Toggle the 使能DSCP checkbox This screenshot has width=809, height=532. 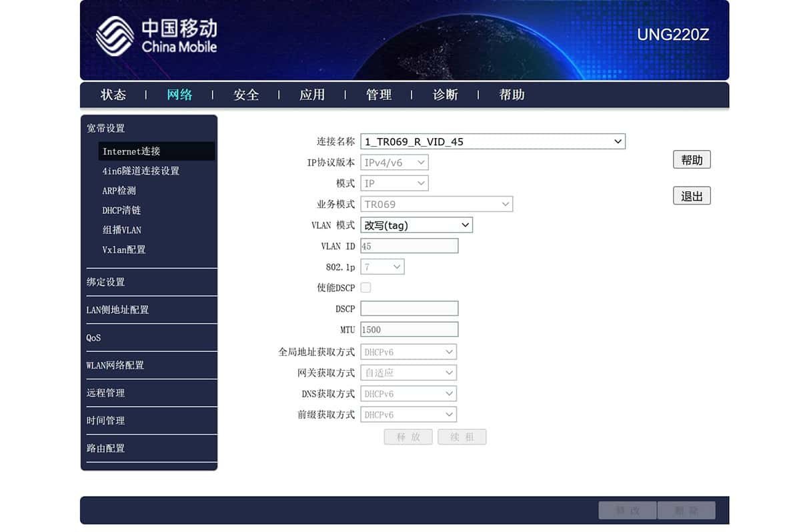coord(365,287)
